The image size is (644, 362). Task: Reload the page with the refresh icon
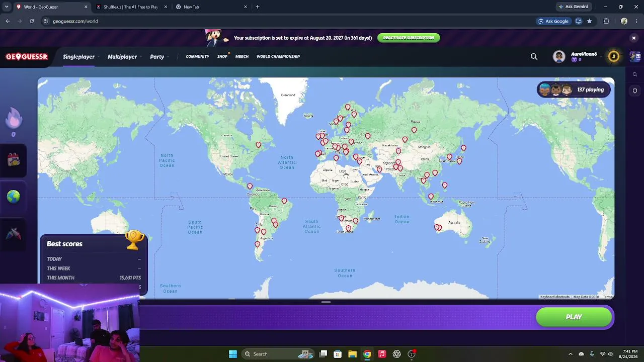pyautogui.click(x=32, y=21)
